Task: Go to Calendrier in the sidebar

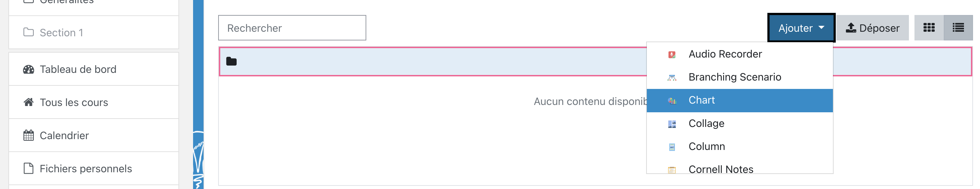Action: tap(64, 136)
